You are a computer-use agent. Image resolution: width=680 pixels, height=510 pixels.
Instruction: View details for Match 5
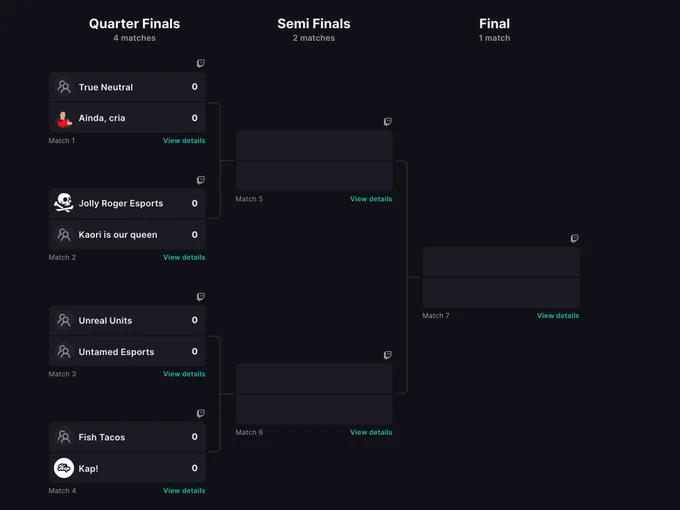pyautogui.click(x=371, y=199)
